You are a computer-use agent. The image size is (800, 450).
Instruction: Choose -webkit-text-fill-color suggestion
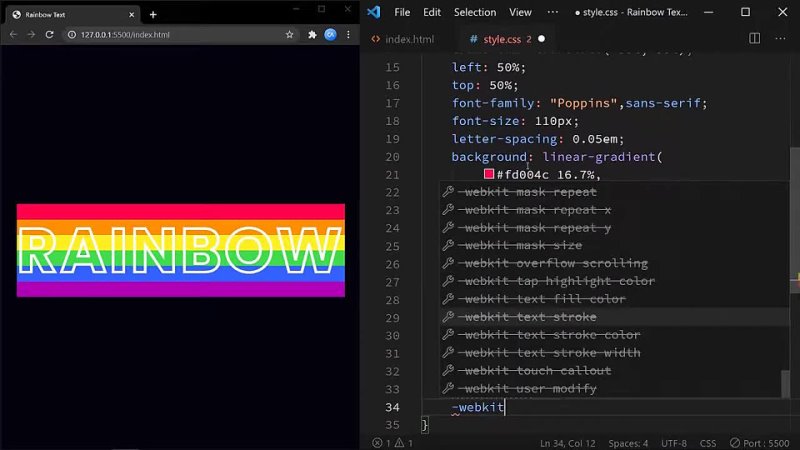pos(614,299)
